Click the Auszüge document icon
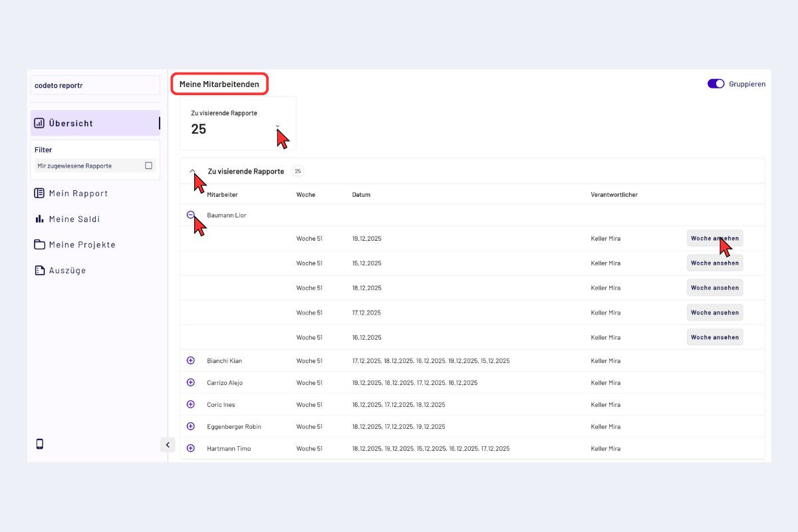The image size is (798, 532). pos(39,271)
